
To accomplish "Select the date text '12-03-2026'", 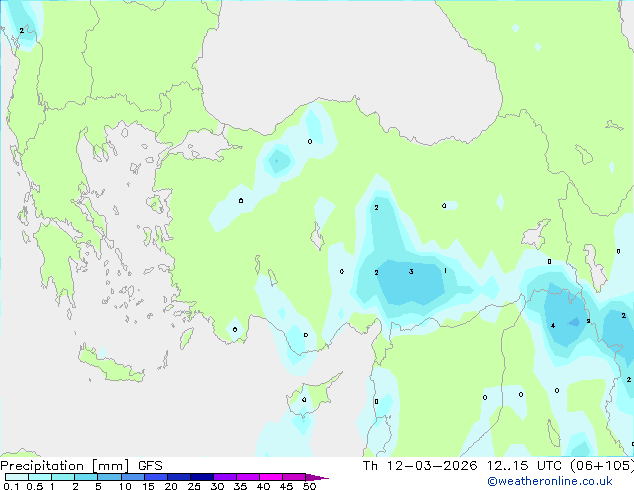I will (x=432, y=466).
